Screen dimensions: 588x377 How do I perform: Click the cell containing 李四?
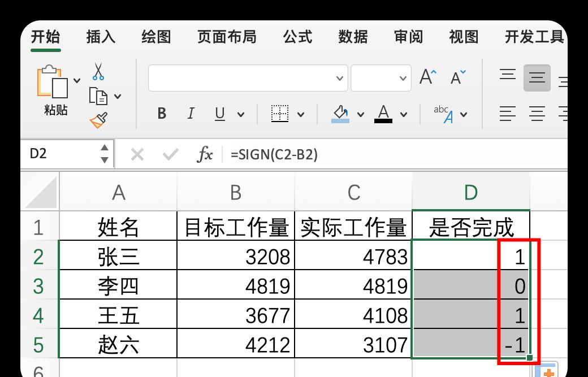point(118,285)
